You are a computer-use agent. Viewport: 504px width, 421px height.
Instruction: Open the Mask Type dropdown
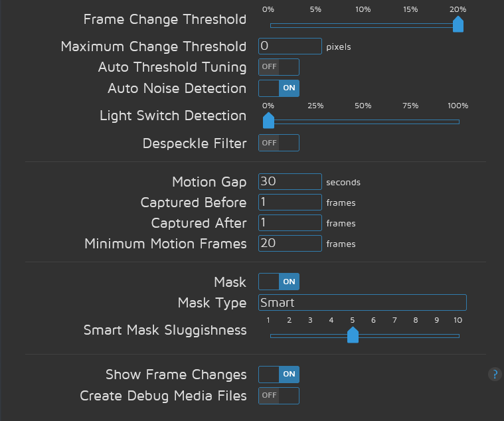(x=362, y=303)
